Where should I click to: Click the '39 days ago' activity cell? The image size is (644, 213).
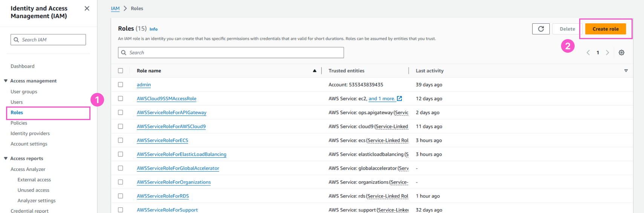click(429, 85)
